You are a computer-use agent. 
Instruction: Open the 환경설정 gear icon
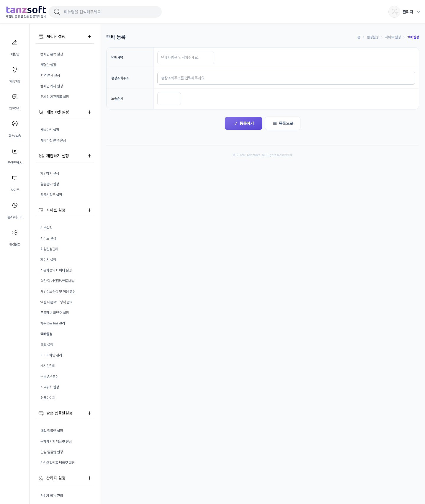pyautogui.click(x=15, y=233)
